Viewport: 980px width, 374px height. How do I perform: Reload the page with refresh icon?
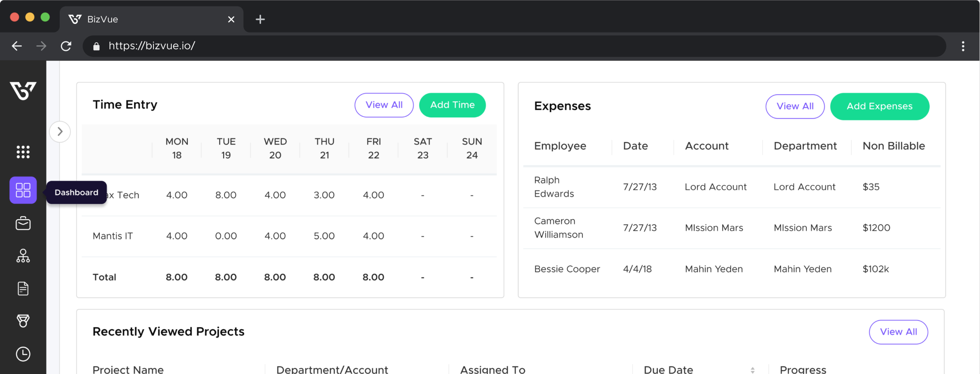click(66, 46)
